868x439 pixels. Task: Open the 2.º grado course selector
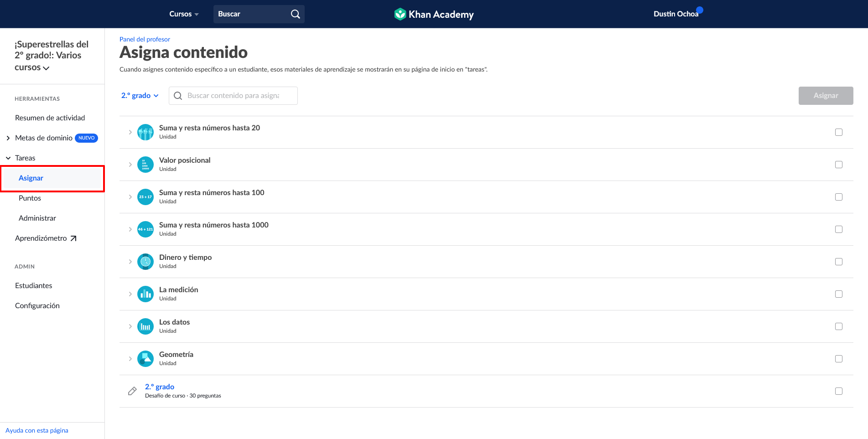coord(140,96)
